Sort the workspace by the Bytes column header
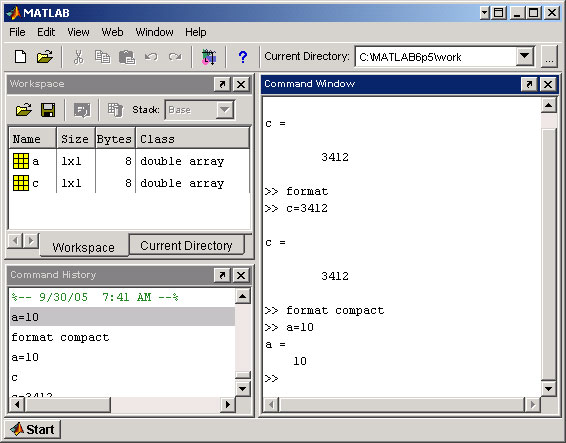Image resolution: width=566 pixels, height=443 pixels. pyautogui.click(x=115, y=138)
